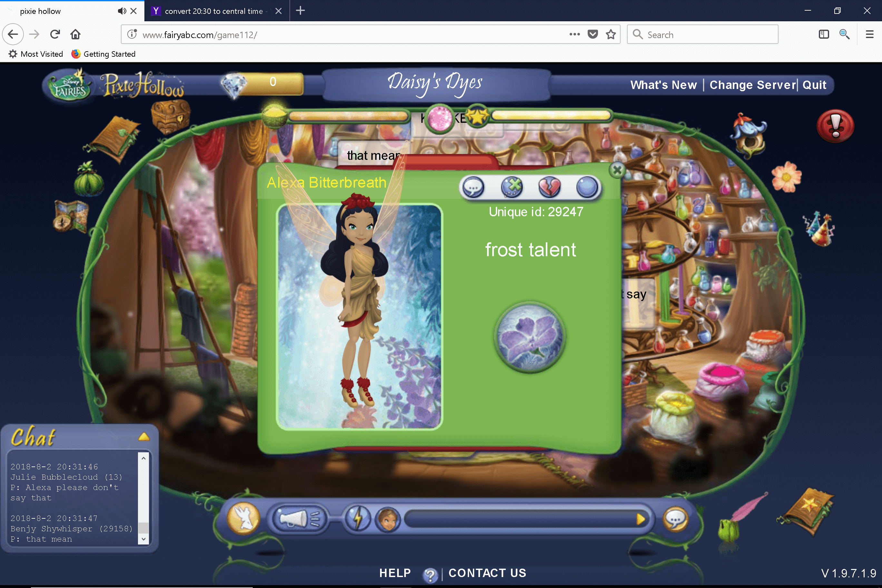Viewport: 882px width, 588px height.
Task: Expand the chat bubble options beside message bar
Action: click(x=675, y=519)
